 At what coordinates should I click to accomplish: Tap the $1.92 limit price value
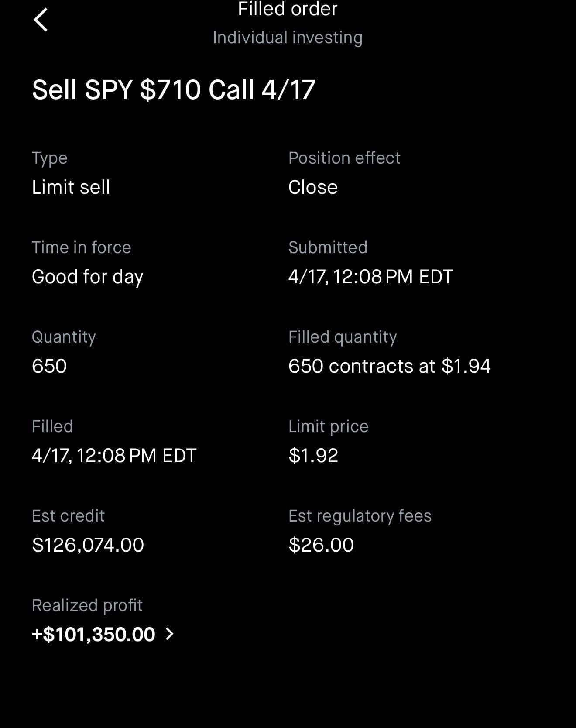(313, 456)
